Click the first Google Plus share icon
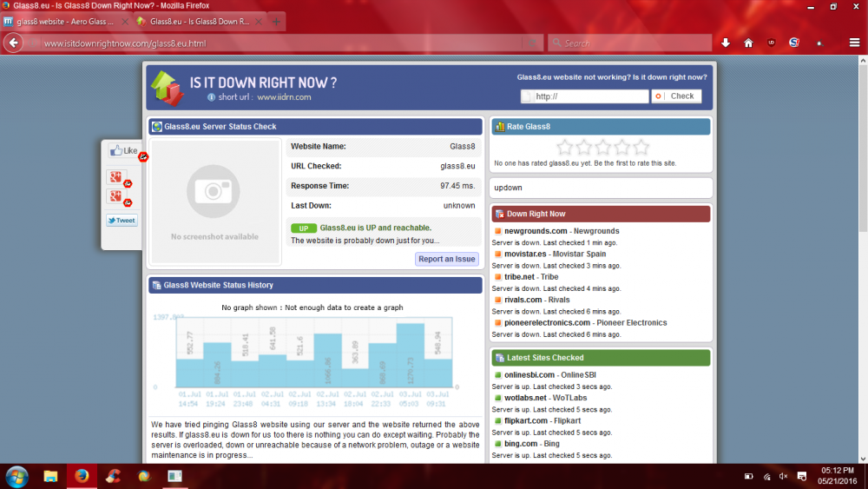 click(x=115, y=177)
